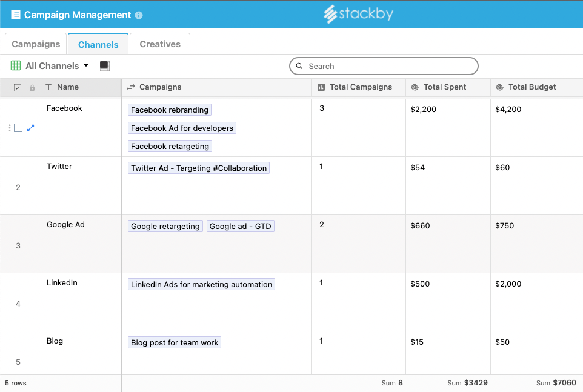Click the $60 Total Budget cell
Viewport: 583px width, 392px height.
535,186
